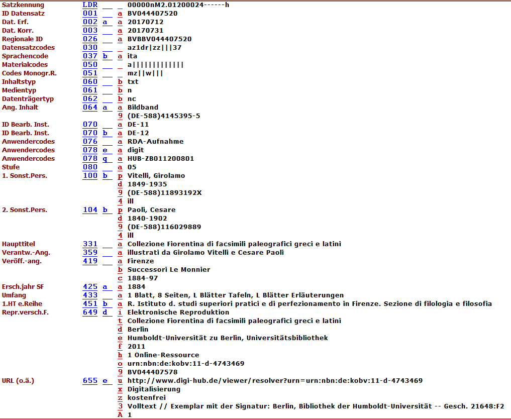The width and height of the screenshot is (511, 420).
Task: Click field 104 for Paoli, Cesare
Action: coord(90,210)
